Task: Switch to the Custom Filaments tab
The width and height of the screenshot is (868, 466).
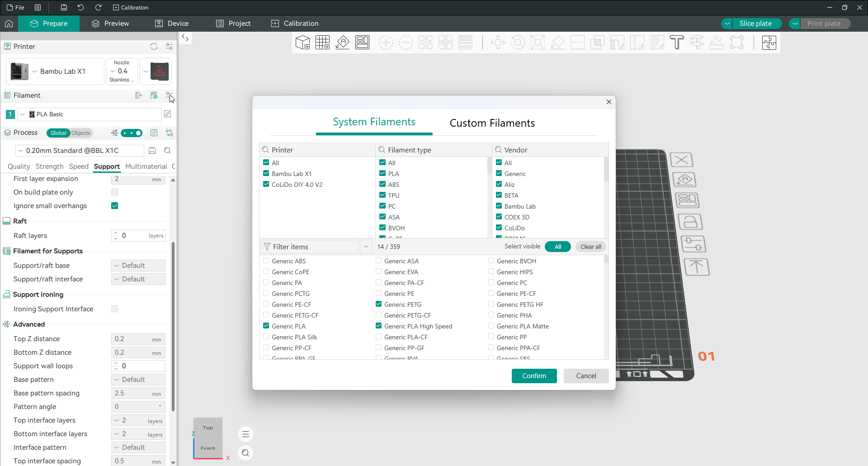Action: coord(492,123)
